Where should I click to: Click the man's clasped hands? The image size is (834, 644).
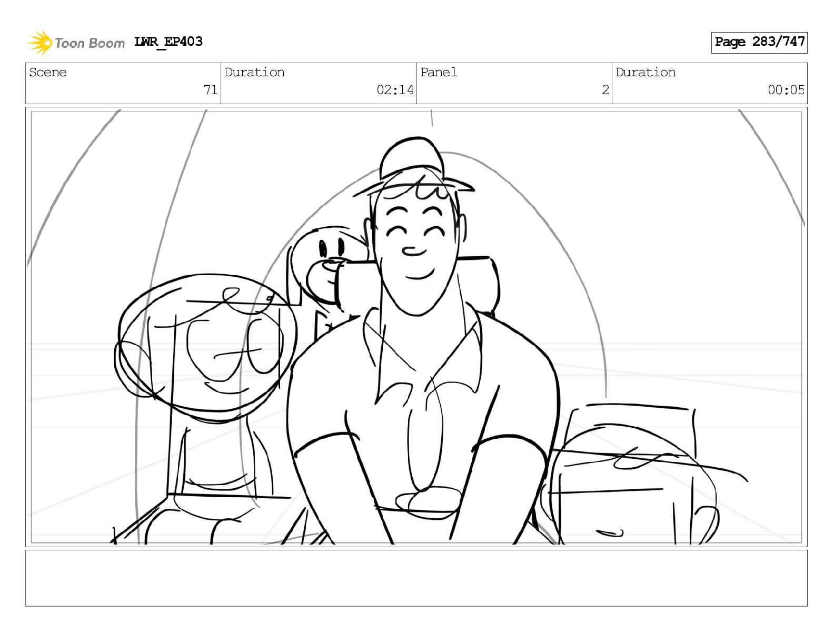click(x=428, y=500)
